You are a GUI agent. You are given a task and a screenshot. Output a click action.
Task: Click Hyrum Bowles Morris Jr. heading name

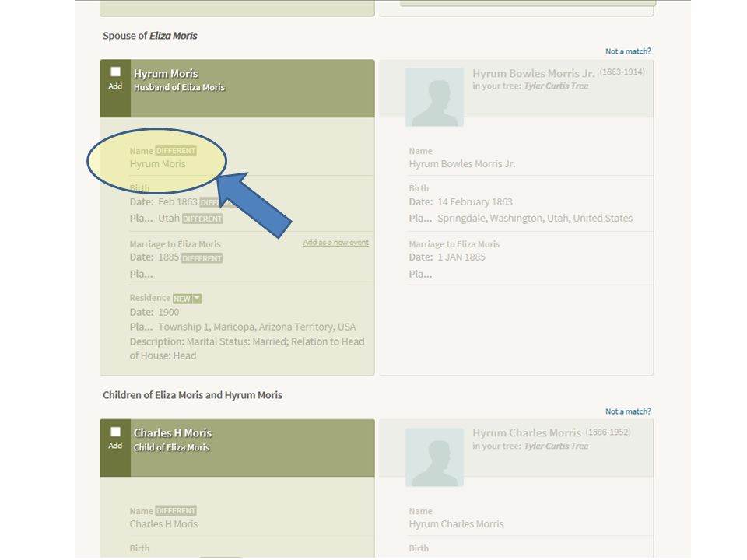pyautogui.click(x=534, y=73)
